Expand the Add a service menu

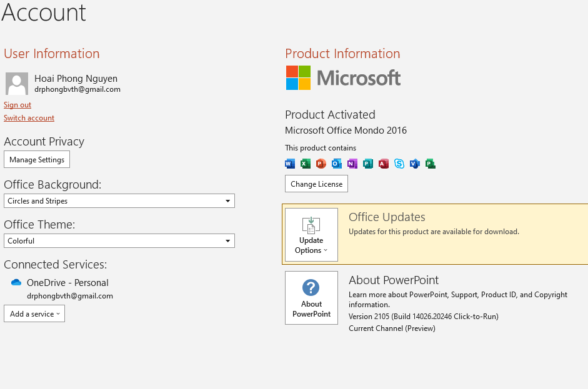(x=34, y=313)
